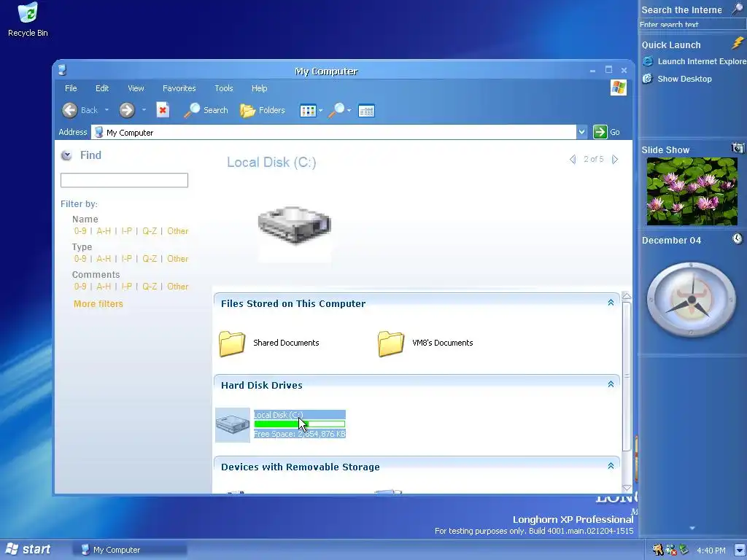Click Show Desktop in sidebar
Image resolution: width=747 pixels, height=560 pixels.
(x=677, y=79)
